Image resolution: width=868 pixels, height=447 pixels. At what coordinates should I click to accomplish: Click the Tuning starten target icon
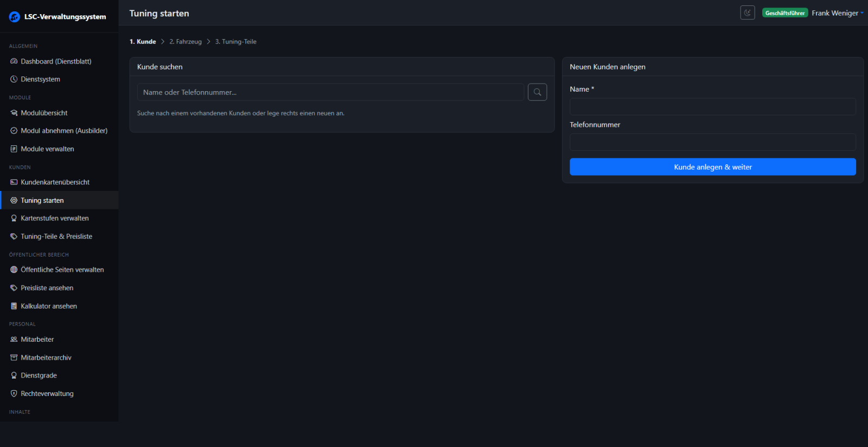[x=14, y=200]
